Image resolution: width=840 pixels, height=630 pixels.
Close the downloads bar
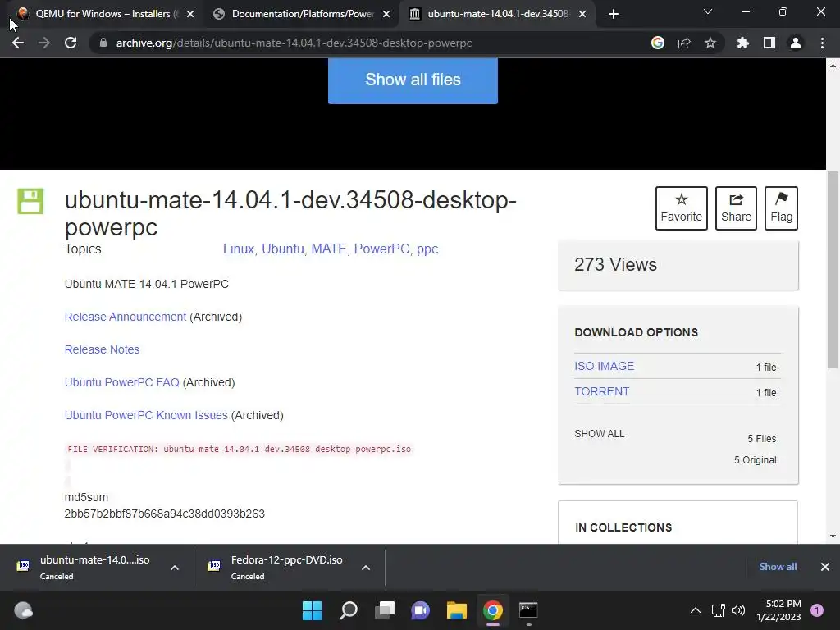pyautogui.click(x=825, y=567)
